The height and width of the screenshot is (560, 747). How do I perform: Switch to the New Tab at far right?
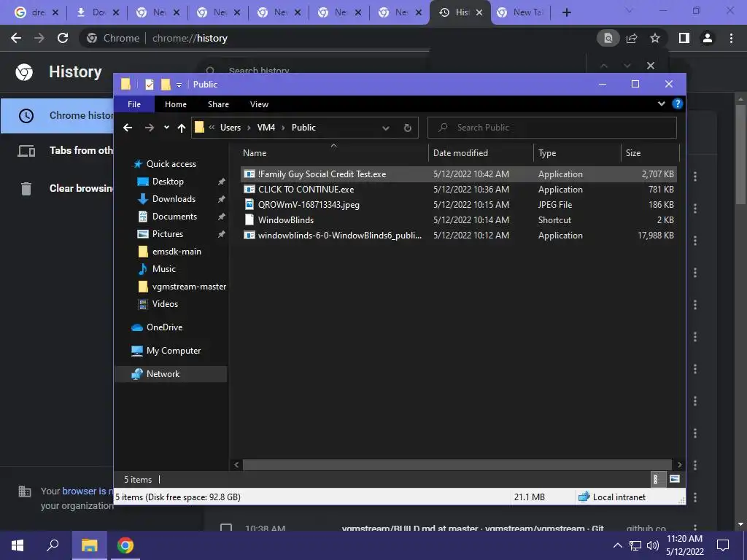(x=522, y=12)
